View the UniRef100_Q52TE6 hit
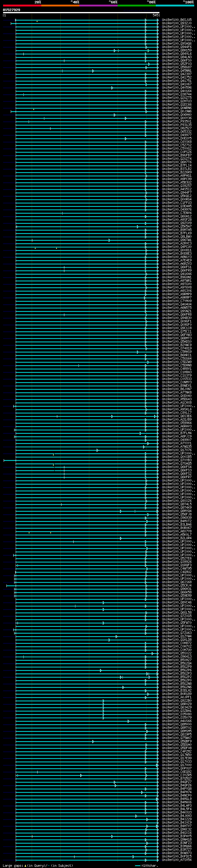The width and height of the screenshot is (197, 868). click(x=177, y=558)
